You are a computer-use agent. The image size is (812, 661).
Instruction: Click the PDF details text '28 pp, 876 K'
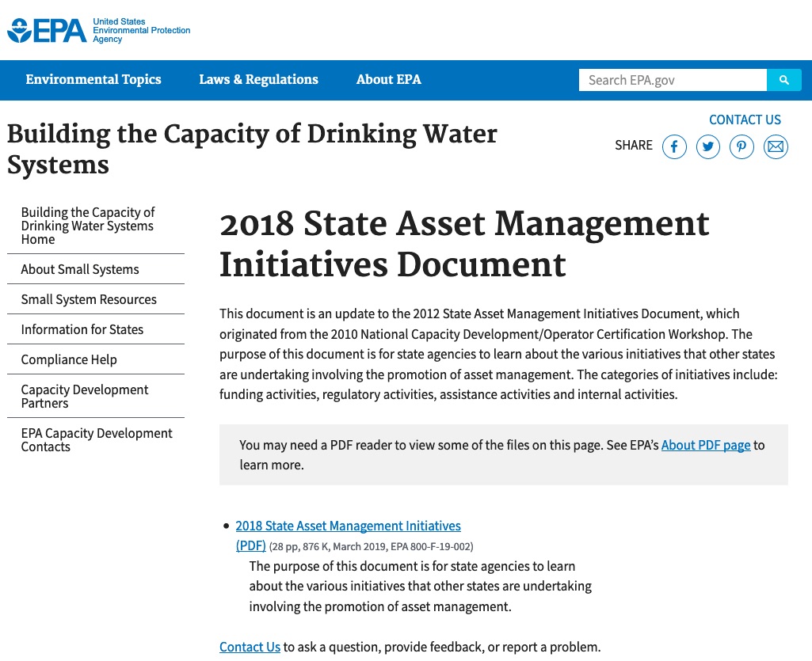[299, 546]
